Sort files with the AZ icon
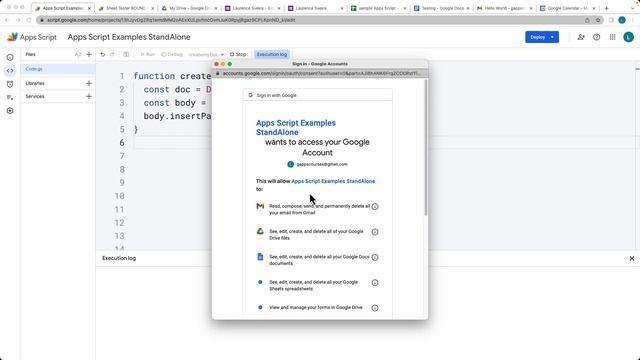 78,54
